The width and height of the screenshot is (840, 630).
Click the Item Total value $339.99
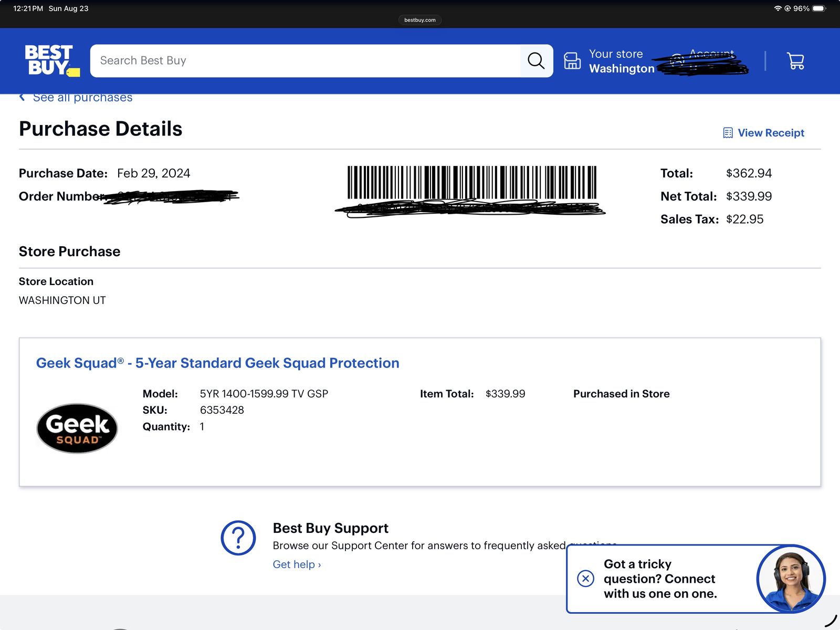[505, 394]
